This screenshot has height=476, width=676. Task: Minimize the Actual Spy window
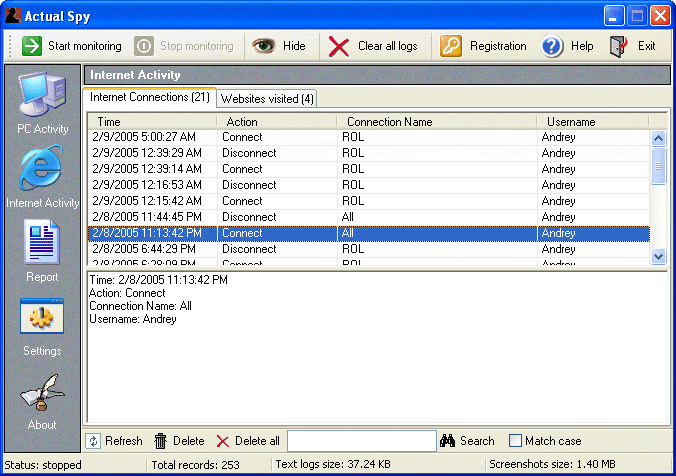[x=613, y=16]
